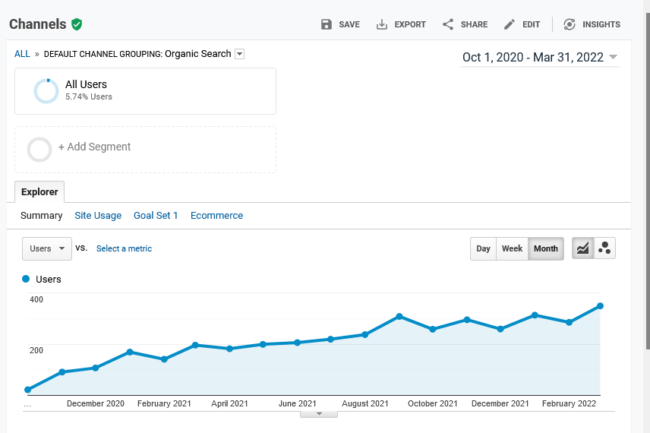Set graph granularity to Week
This screenshot has height=433, width=650.
(x=512, y=249)
